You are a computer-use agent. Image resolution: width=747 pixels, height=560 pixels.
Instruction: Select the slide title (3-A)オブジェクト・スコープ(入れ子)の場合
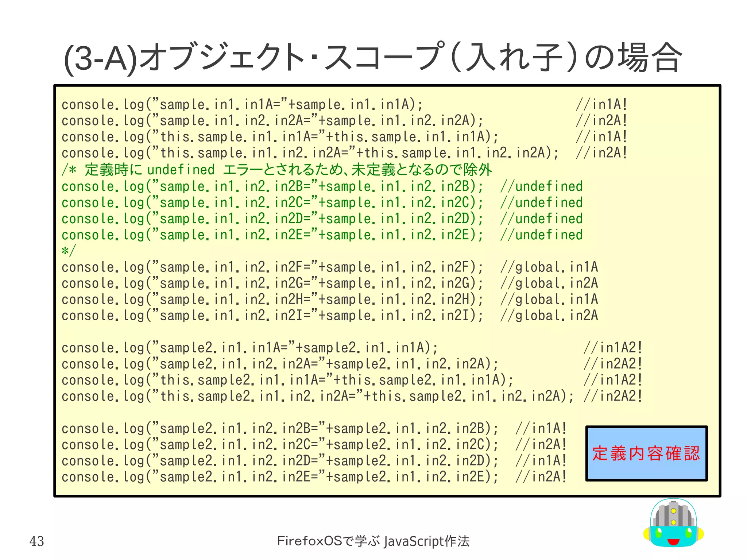pos(372,57)
